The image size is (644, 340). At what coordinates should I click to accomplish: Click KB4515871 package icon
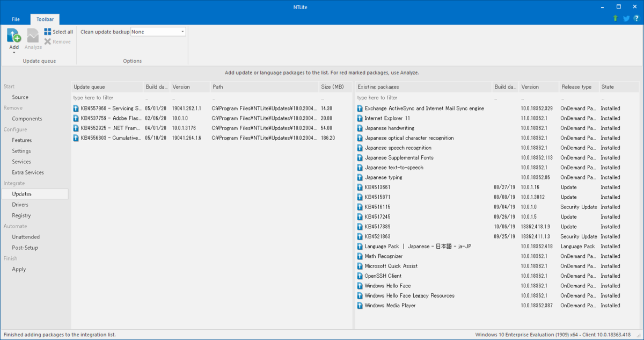coord(360,197)
